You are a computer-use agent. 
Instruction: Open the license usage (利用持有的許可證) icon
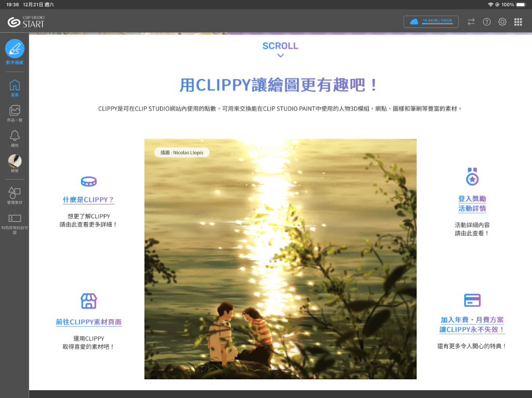tap(15, 218)
